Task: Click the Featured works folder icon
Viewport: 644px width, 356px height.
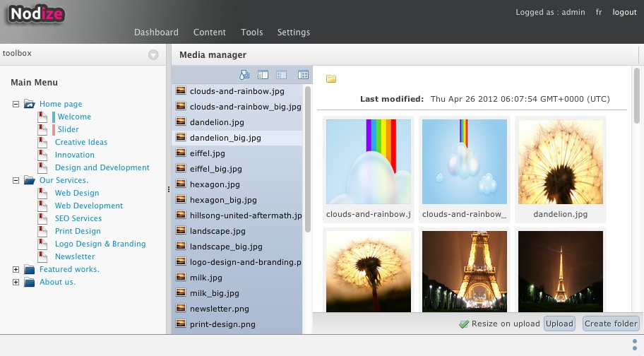Action: click(29, 269)
